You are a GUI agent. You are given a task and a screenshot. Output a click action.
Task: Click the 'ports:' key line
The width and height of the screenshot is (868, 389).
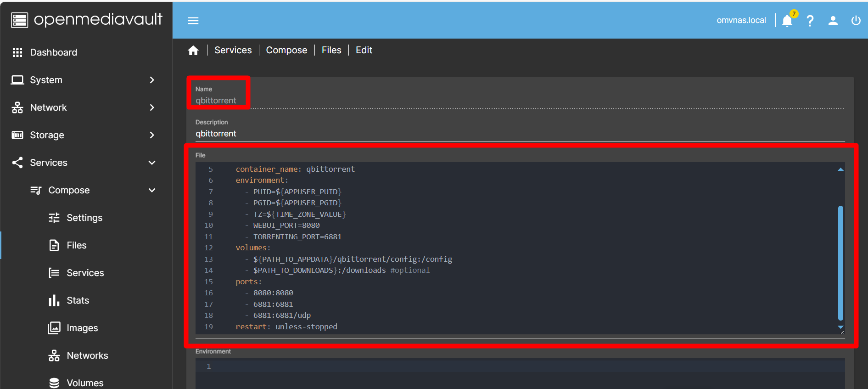(248, 282)
